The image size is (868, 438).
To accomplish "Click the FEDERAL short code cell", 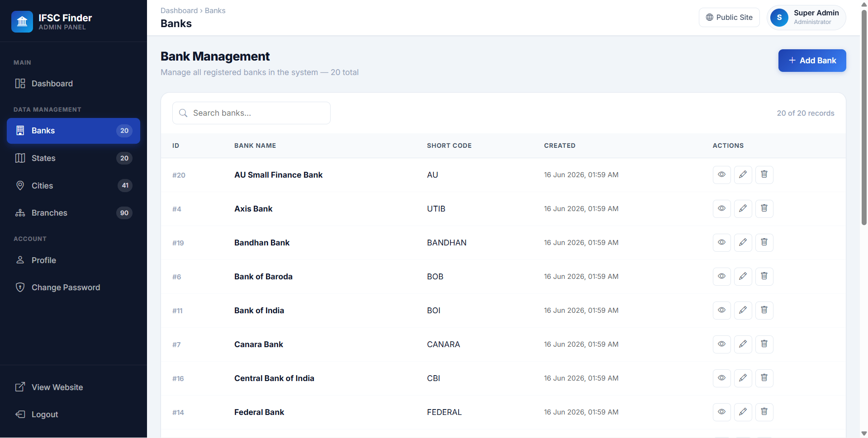I will coord(444,412).
